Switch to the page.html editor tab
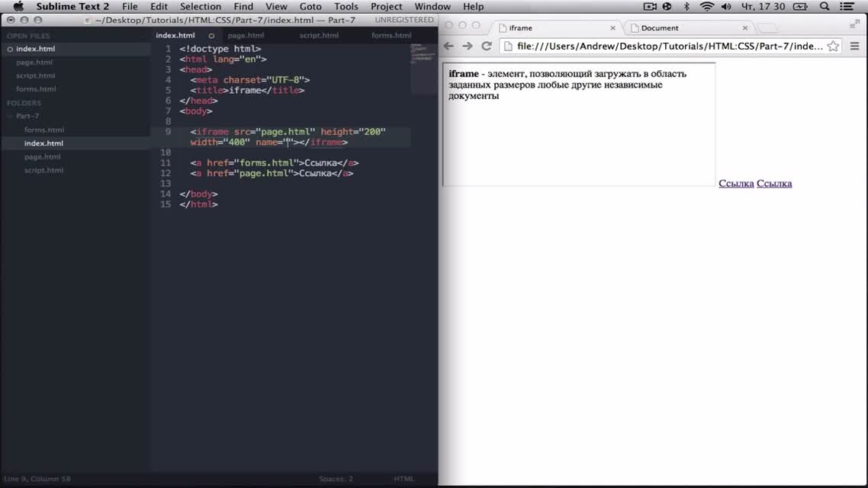Viewport: 868px width, 488px height. (246, 35)
